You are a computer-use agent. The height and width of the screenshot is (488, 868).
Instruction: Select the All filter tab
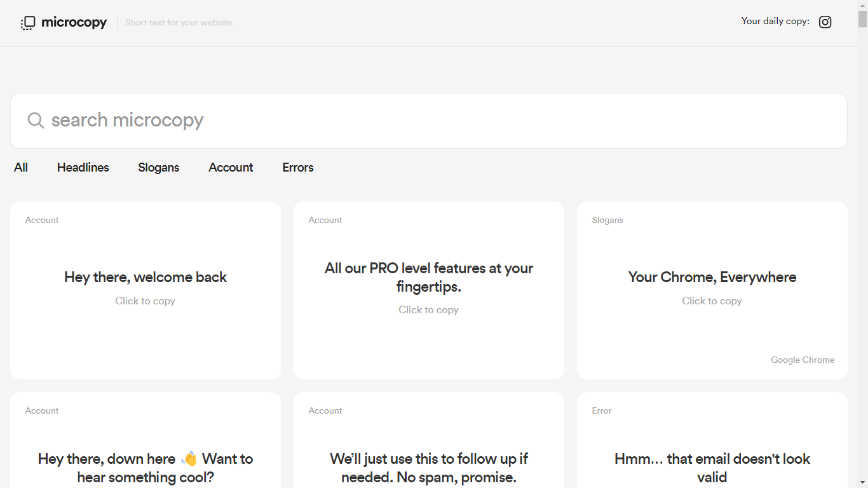21,168
